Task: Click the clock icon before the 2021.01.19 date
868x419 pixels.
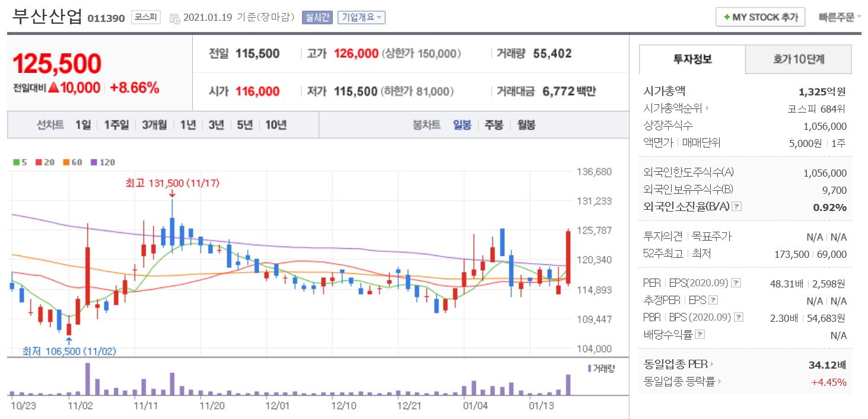Action: 175,18
